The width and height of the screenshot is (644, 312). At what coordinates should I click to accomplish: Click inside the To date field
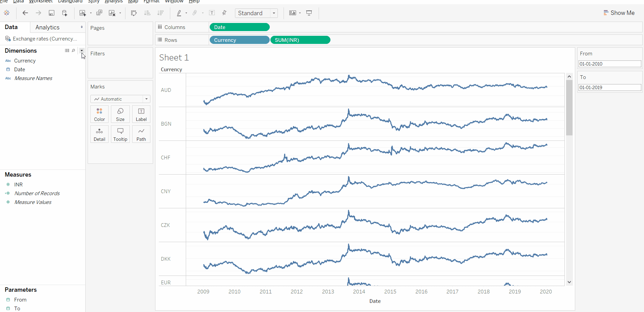[610, 87]
